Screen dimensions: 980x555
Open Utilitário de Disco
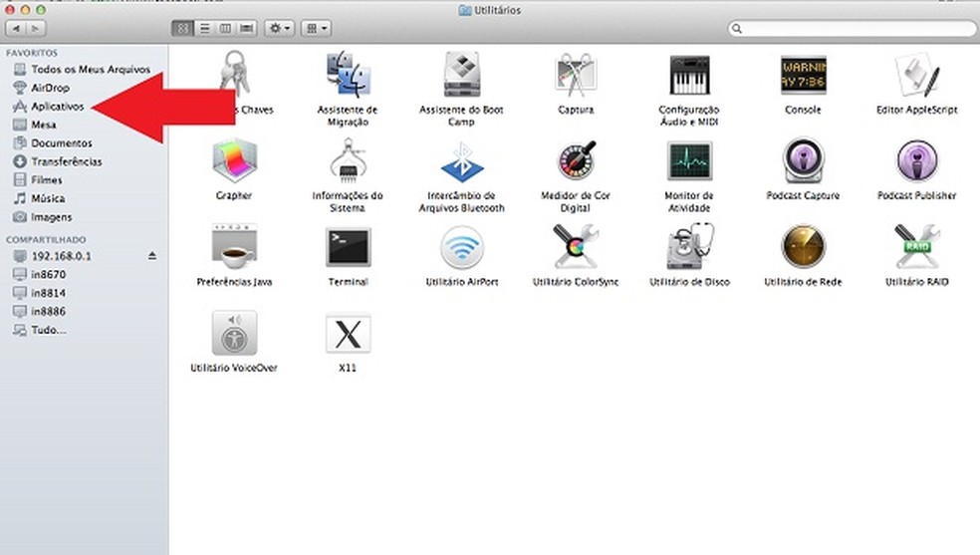[688, 248]
